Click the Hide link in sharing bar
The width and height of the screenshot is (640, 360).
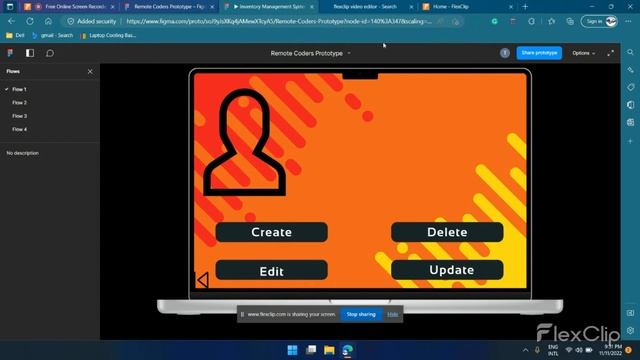(393, 314)
